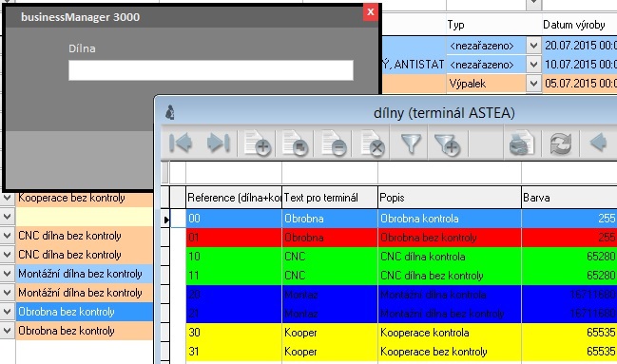Select reference cell 11
The width and height of the screenshot is (617, 364).
pyautogui.click(x=234, y=276)
